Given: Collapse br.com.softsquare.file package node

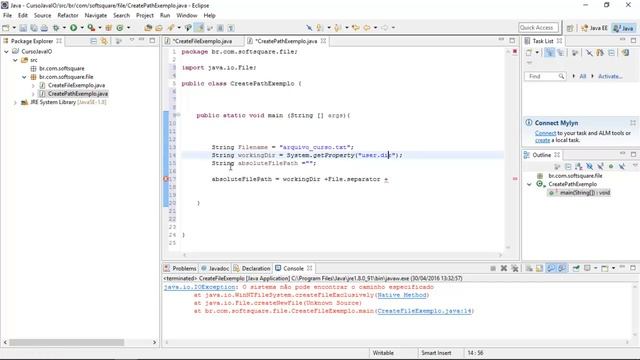Looking at the screenshot, I should coord(24,77).
